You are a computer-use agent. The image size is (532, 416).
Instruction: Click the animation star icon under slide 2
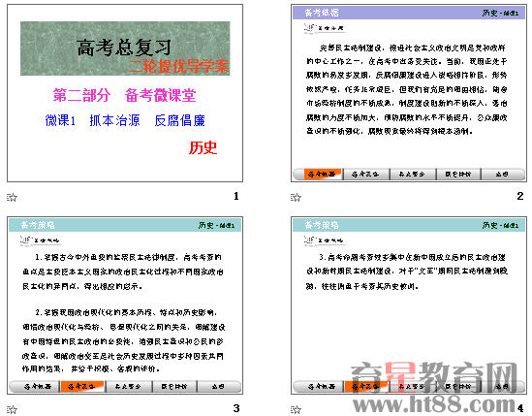pos(296,197)
